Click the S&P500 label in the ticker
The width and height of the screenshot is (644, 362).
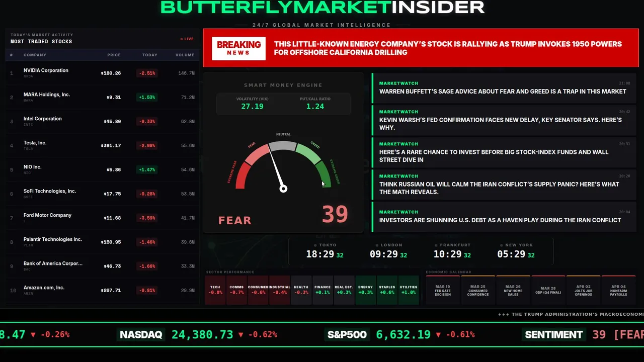[347, 334]
